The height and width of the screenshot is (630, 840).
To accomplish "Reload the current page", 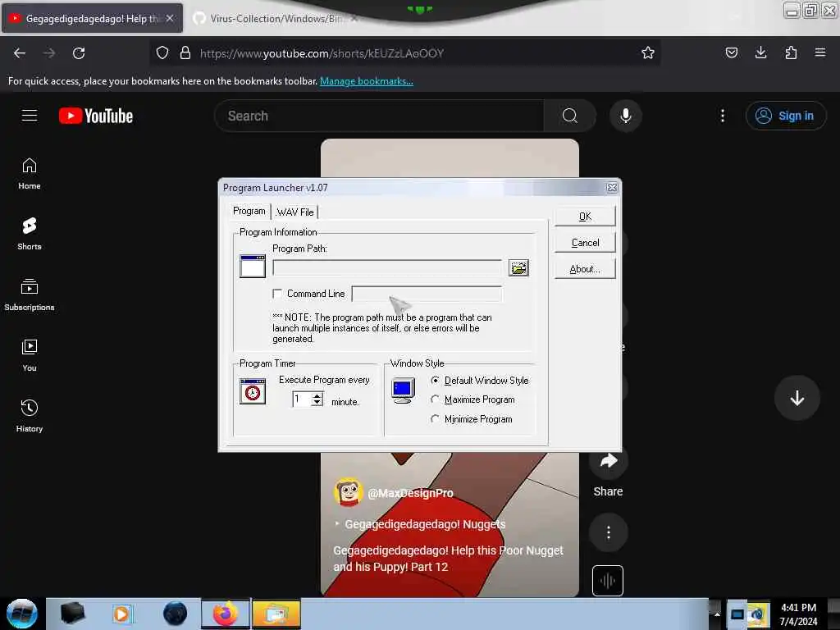I will point(79,53).
